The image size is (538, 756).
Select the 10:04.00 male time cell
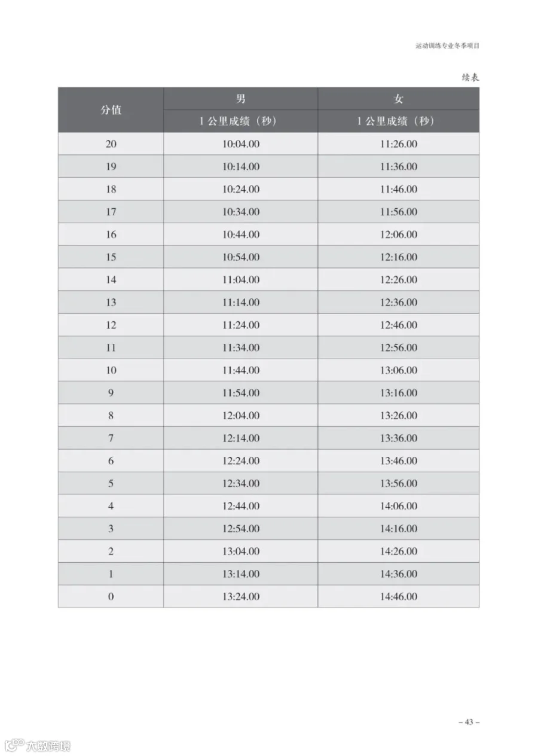[x=240, y=144]
